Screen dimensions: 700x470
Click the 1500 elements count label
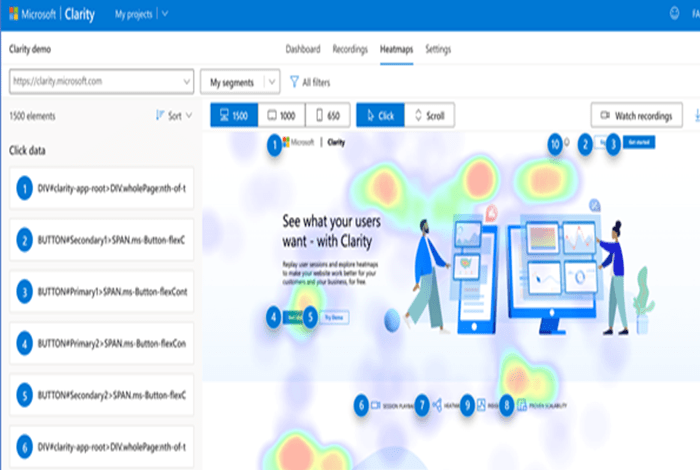point(32,116)
